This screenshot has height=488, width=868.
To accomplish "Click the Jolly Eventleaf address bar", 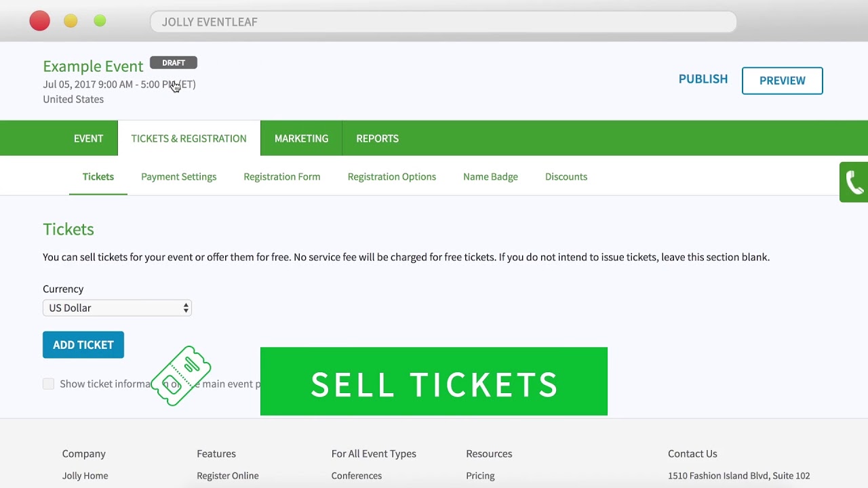I will 443,22.
